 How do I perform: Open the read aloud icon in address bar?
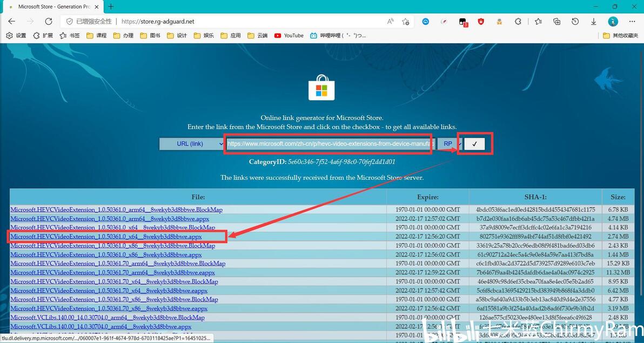click(x=390, y=22)
